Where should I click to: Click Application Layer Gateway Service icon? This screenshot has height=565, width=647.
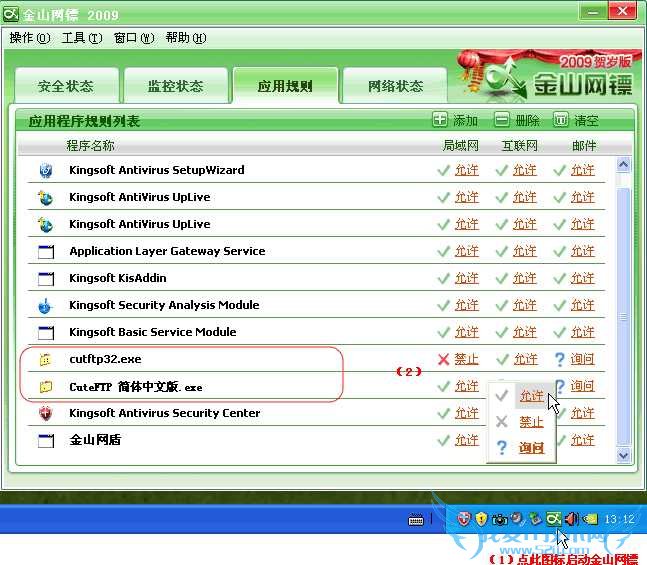pos(46,251)
